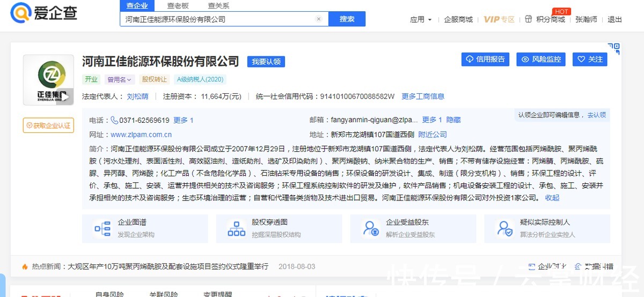Image resolution: width=644 pixels, height=297 pixels.
Task: Click the 积分商城 gift icon
Action: (528, 19)
